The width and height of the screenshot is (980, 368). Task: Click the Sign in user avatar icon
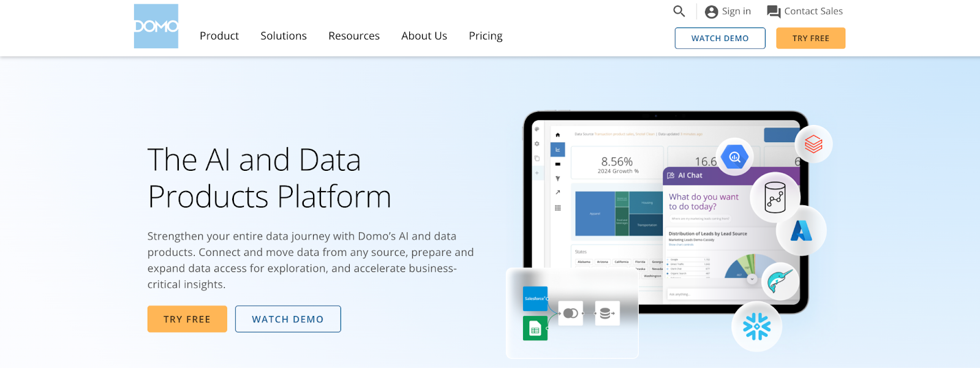coord(711,12)
